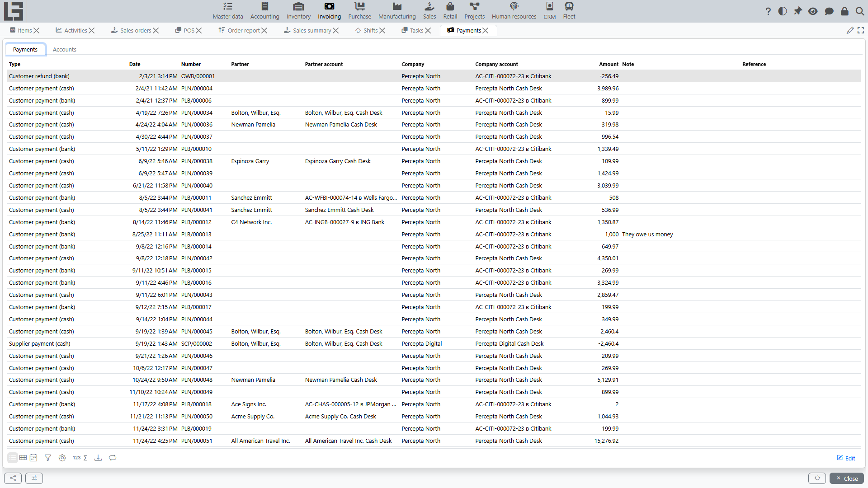Sort by the Amount column header
868x488 pixels.
tap(609, 64)
